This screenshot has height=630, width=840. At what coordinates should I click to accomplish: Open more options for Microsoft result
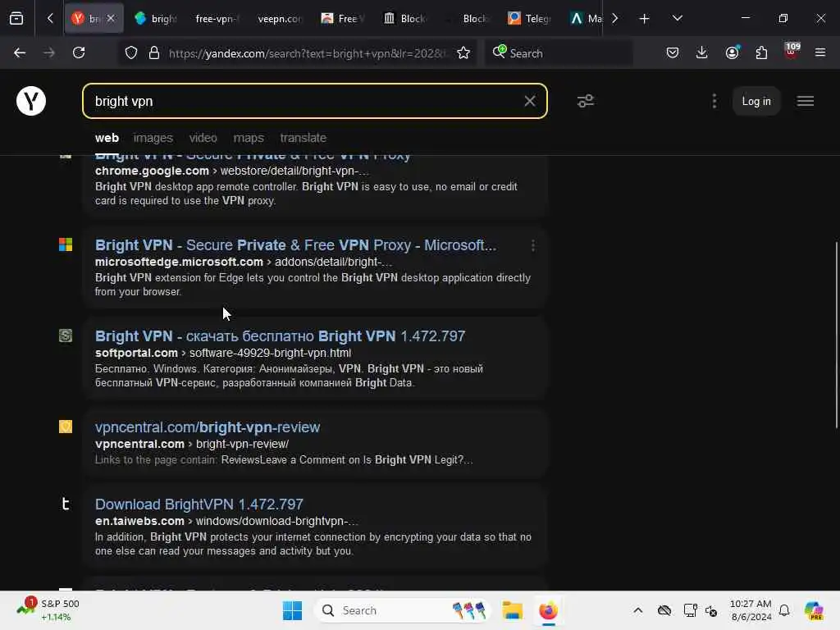532,245
